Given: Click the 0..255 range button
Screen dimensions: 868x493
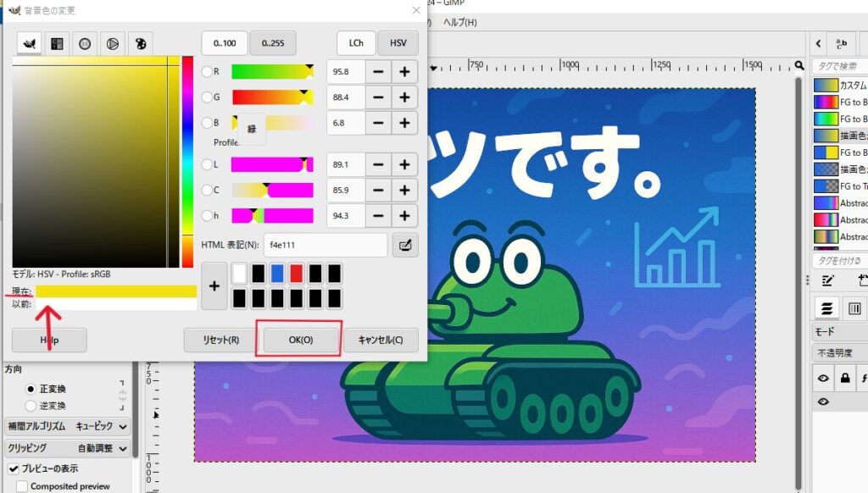Looking at the screenshot, I should 273,43.
